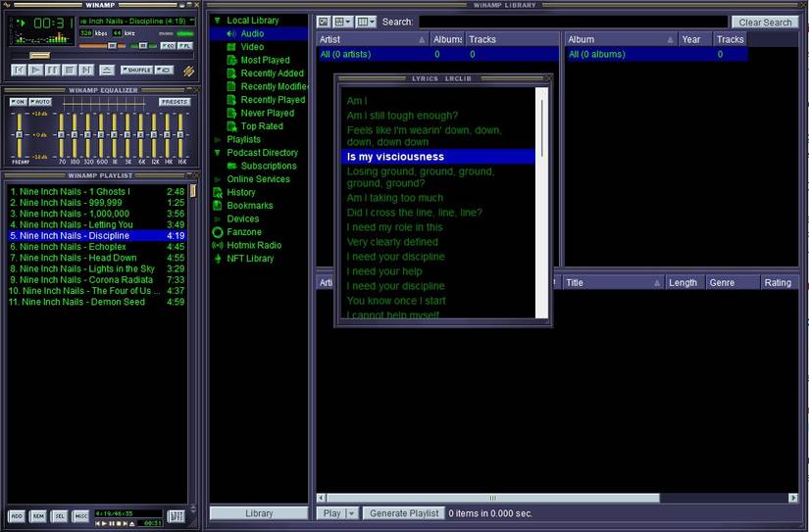Click the Winamp lightning bolt logo icon
The height and width of the screenshot is (532, 809).
(189, 71)
